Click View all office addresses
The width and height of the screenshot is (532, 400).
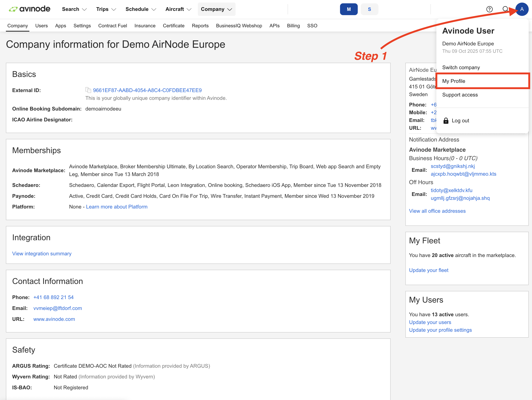[437, 211]
